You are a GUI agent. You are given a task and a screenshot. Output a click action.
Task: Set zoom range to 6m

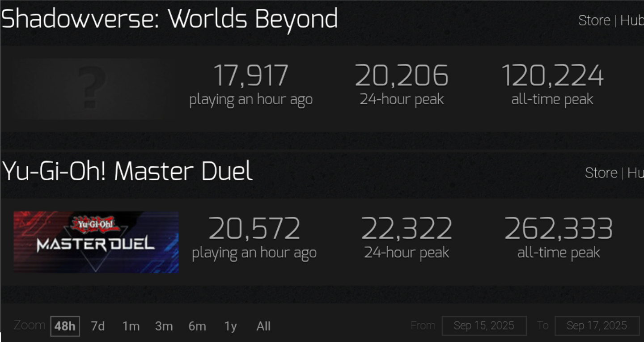click(197, 326)
